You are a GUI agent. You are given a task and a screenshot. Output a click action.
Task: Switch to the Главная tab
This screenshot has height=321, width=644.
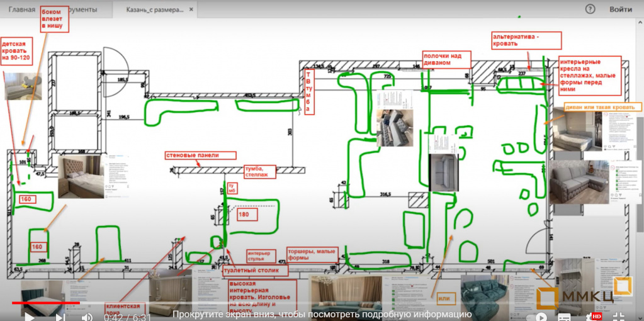point(22,9)
